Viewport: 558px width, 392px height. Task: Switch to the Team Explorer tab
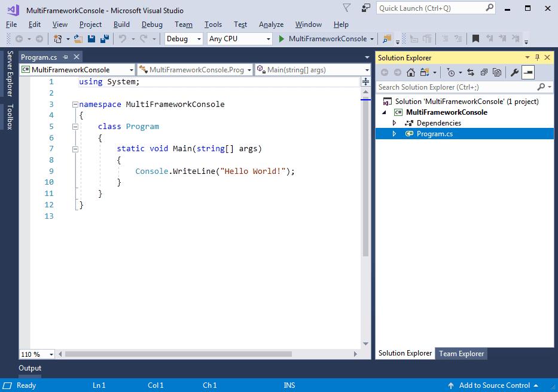pyautogui.click(x=461, y=353)
